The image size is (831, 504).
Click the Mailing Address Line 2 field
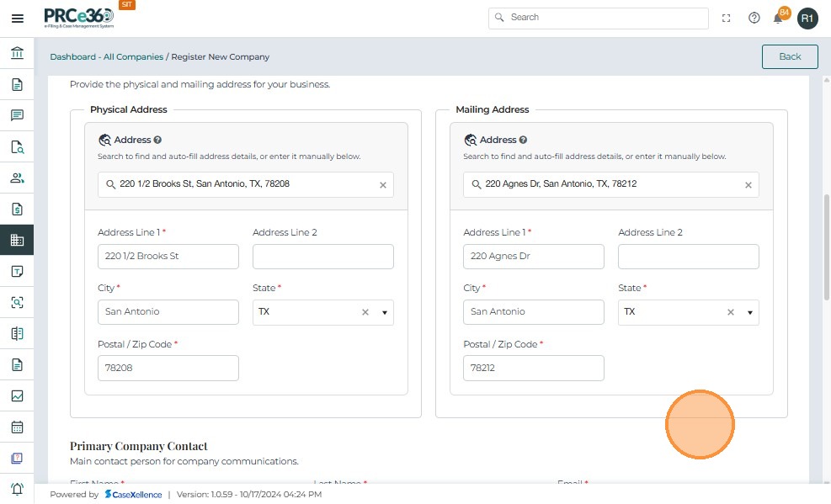pyautogui.click(x=688, y=257)
